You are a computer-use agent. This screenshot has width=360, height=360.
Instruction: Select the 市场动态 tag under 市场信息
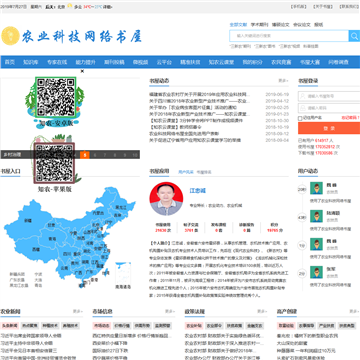click(102, 326)
